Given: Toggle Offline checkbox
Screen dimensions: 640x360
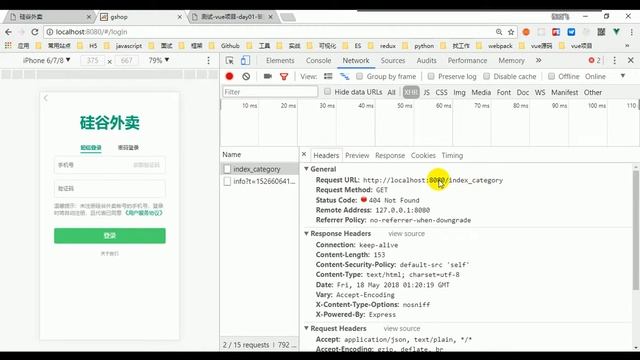Looking at the screenshot, I should point(551,76).
